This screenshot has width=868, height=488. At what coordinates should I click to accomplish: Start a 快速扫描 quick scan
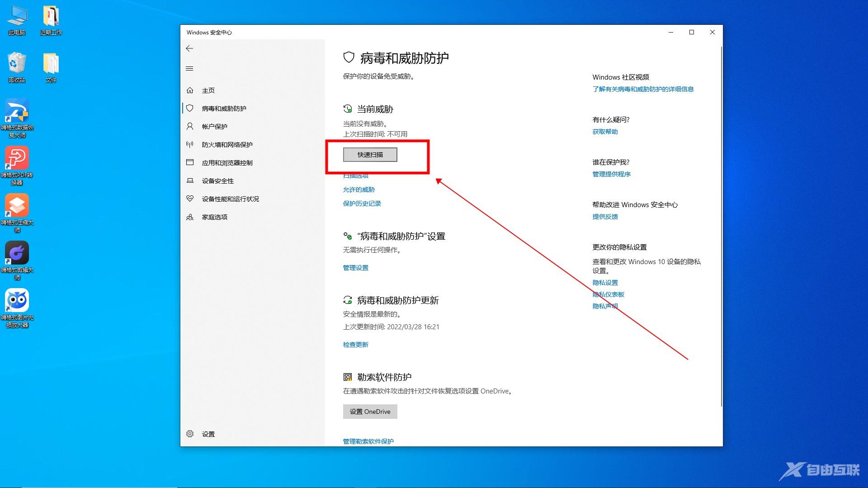[x=370, y=154]
